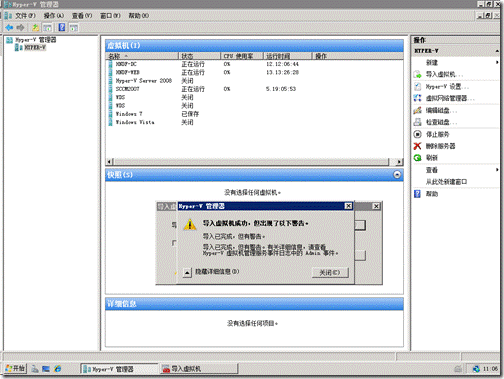Screen dimensions: 504x379
Task: Click the first quick launch icon on taskbar
Action: 35,369
